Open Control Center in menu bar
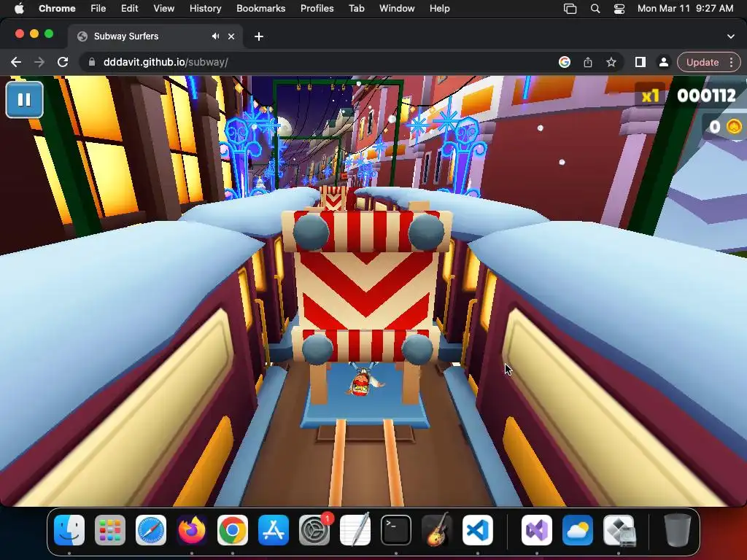This screenshot has width=747, height=560. click(x=619, y=9)
